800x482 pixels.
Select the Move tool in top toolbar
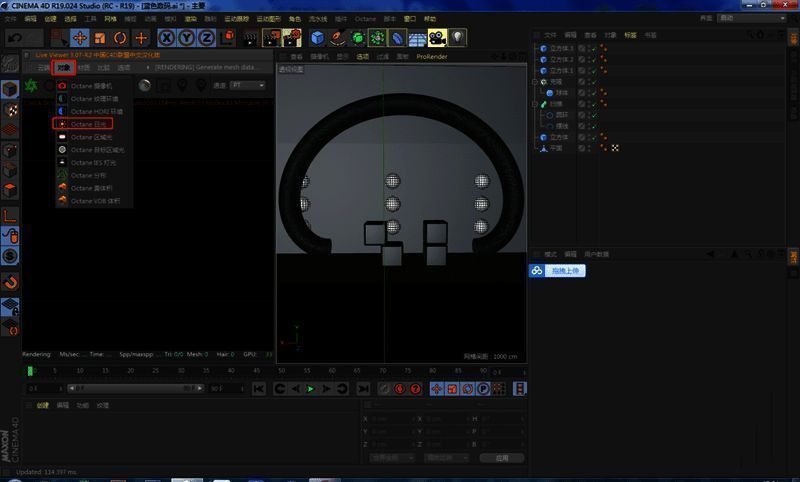[x=82, y=38]
